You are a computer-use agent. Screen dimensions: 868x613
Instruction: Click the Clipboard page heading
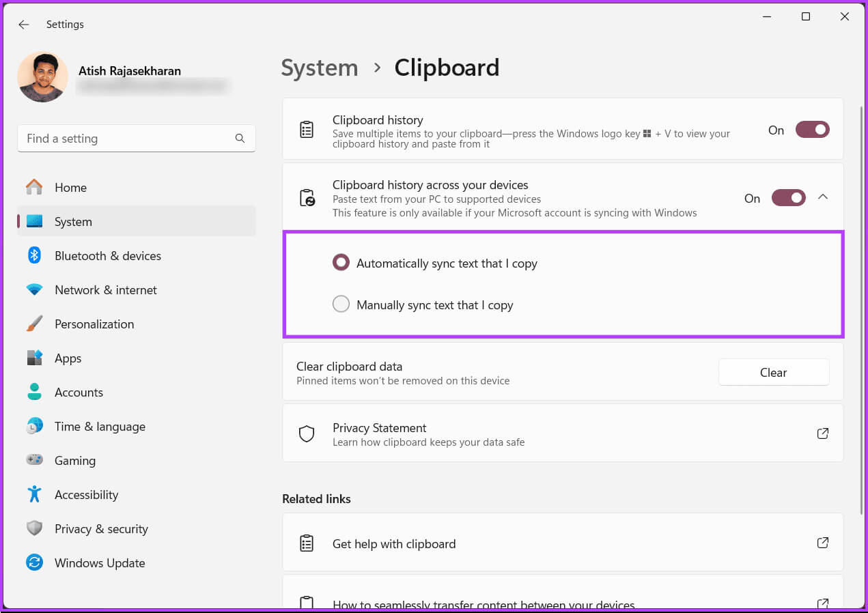tap(447, 68)
